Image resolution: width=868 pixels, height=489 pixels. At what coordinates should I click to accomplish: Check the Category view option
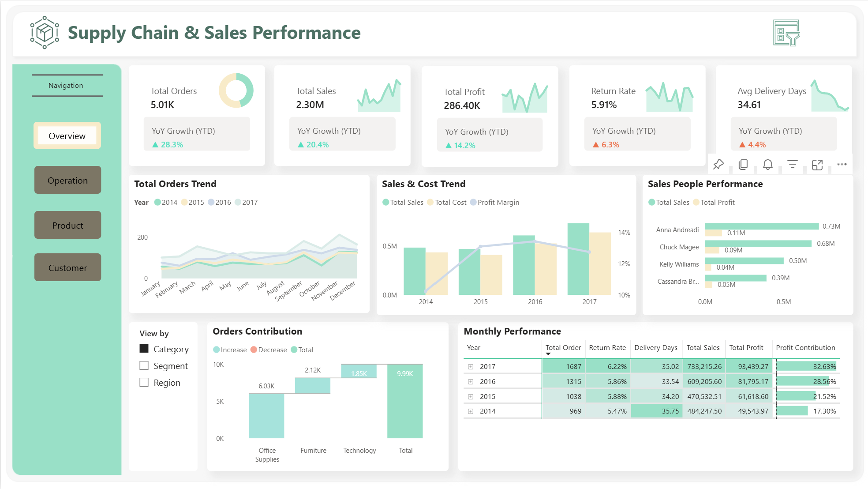pyautogui.click(x=144, y=349)
